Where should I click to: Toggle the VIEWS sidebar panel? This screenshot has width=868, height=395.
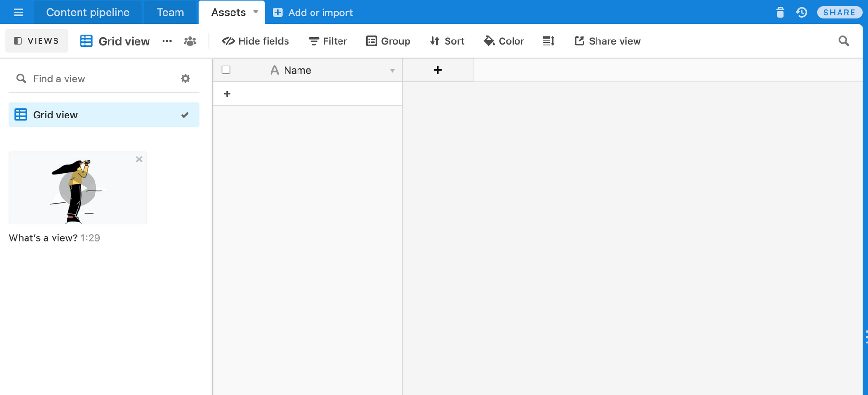(x=37, y=41)
